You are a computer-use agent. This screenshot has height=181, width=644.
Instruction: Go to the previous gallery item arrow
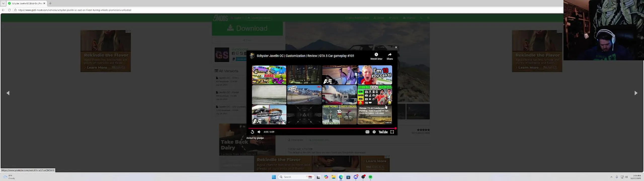click(x=8, y=93)
